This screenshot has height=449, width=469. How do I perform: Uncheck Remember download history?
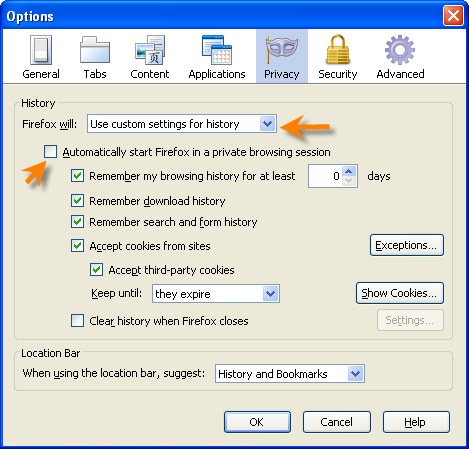coord(77,201)
